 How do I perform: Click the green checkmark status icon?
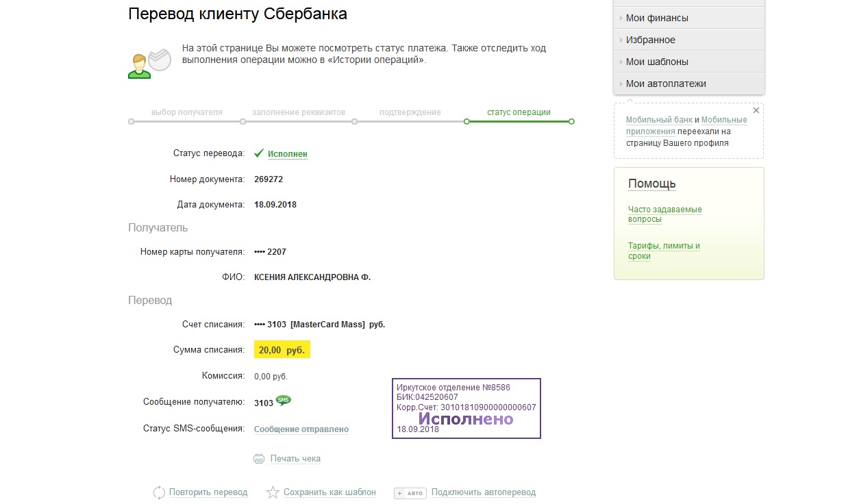pos(258,154)
